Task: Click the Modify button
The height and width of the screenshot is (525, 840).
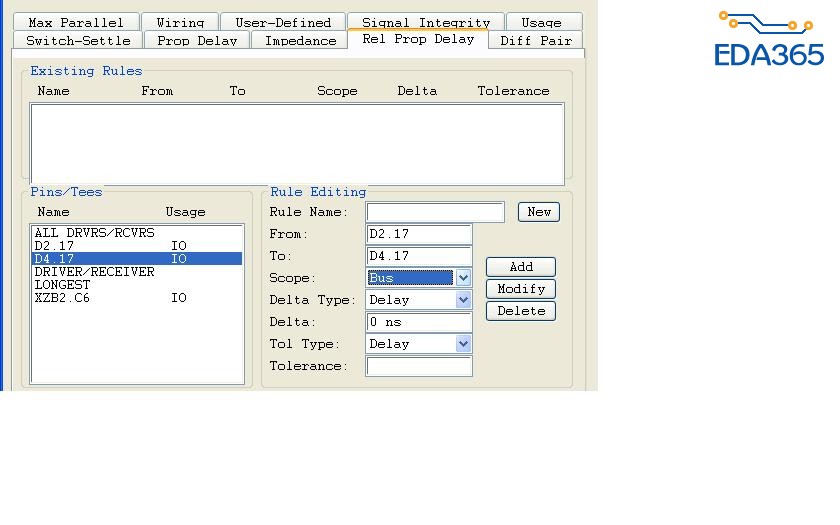Action: click(521, 289)
